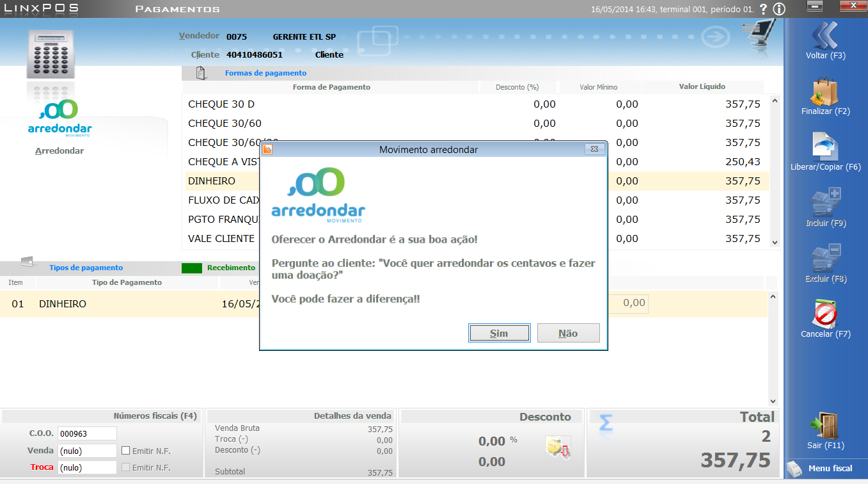The height and width of the screenshot is (484, 868).
Task: Click the Venda (nulo) input field
Action: tap(87, 451)
